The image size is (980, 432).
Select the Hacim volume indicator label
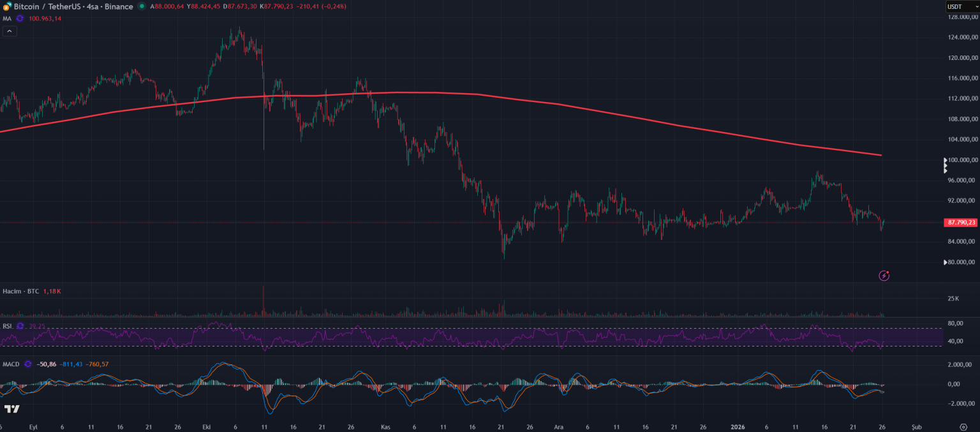20,291
